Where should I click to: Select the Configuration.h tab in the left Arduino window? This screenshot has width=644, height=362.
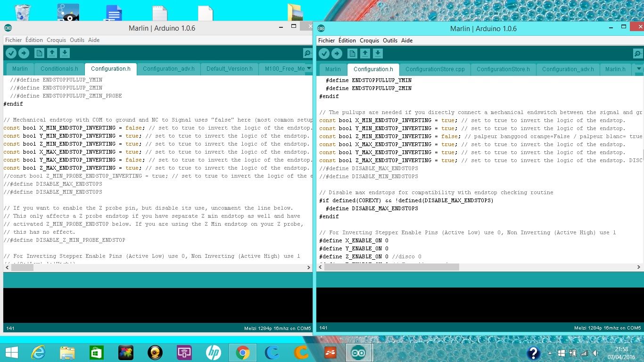coord(111,69)
